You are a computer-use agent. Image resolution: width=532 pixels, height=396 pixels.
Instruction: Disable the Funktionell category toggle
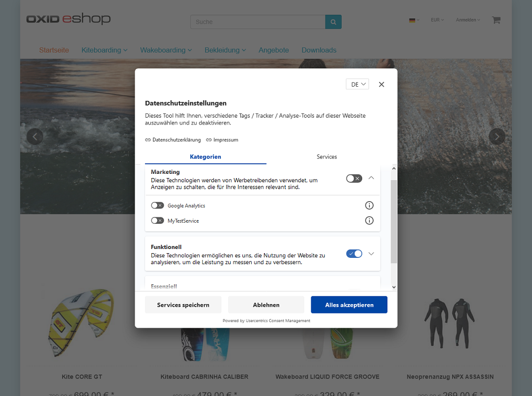[354, 254]
